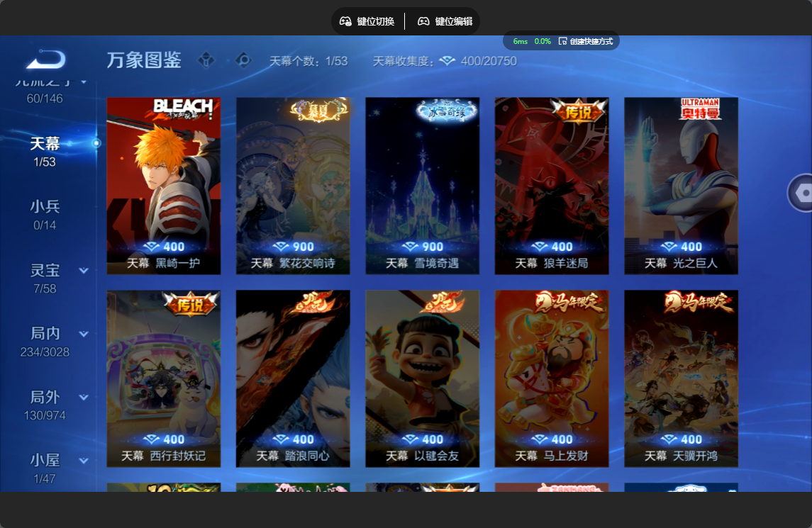Click the back arrow icon

[x=46, y=60]
